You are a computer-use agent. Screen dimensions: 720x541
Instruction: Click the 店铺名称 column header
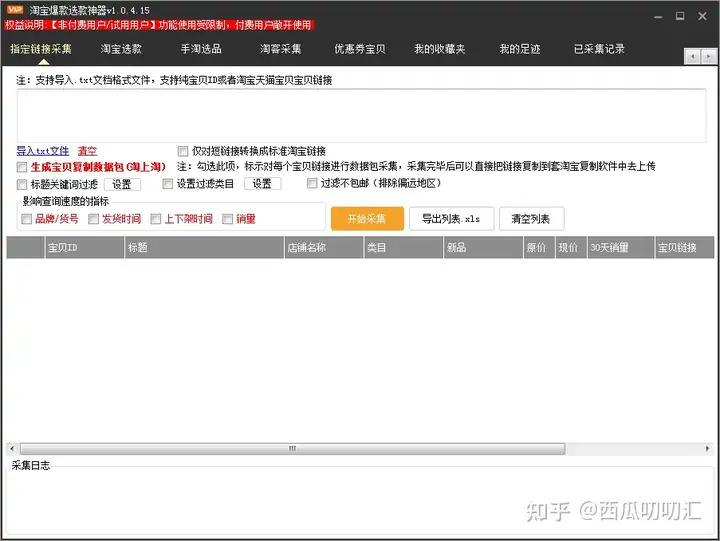[x=324, y=248]
